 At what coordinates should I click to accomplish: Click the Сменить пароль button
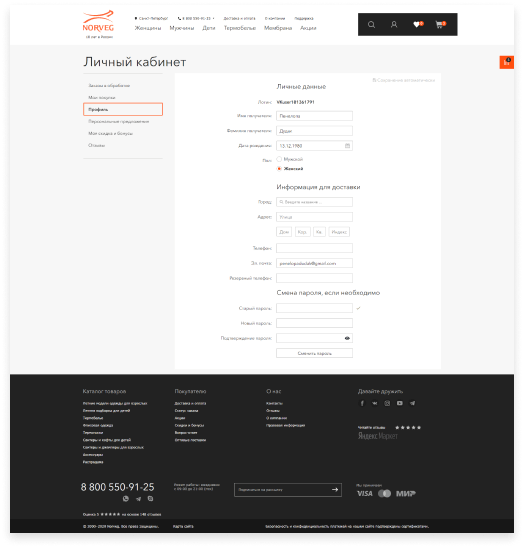(314, 353)
